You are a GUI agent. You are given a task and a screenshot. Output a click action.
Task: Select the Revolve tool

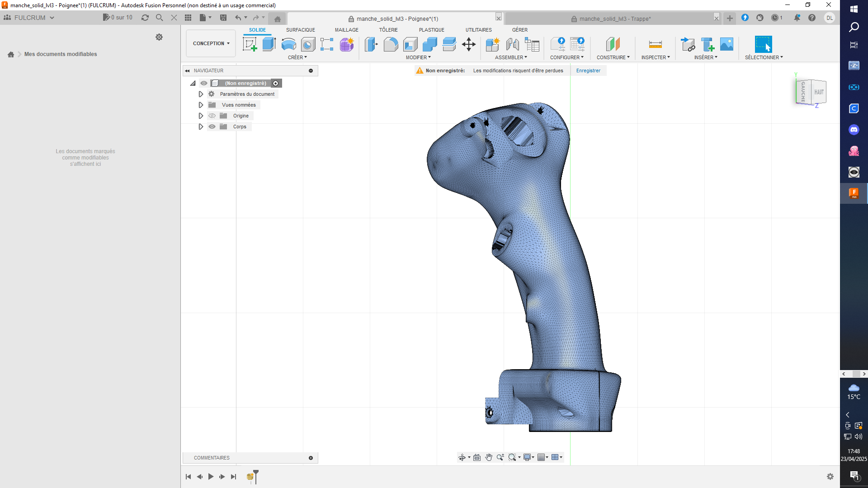[x=288, y=44]
